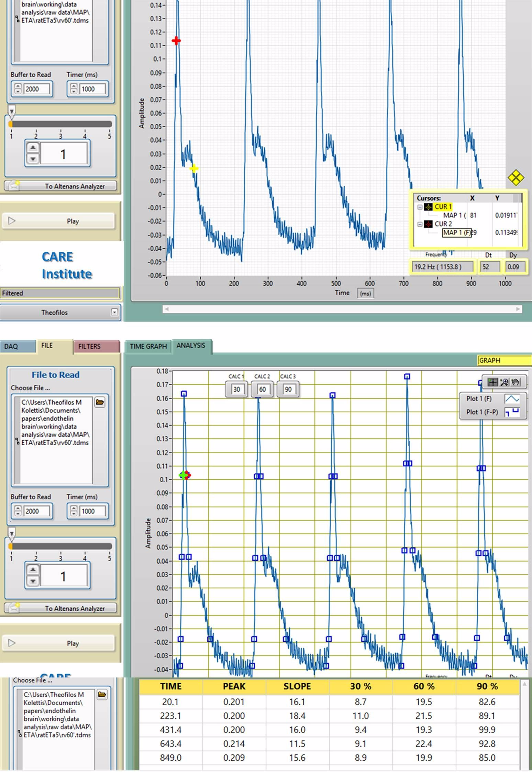The height and width of the screenshot is (772, 532).
Task: Click the Dy field showing 0.09
Action: (515, 267)
